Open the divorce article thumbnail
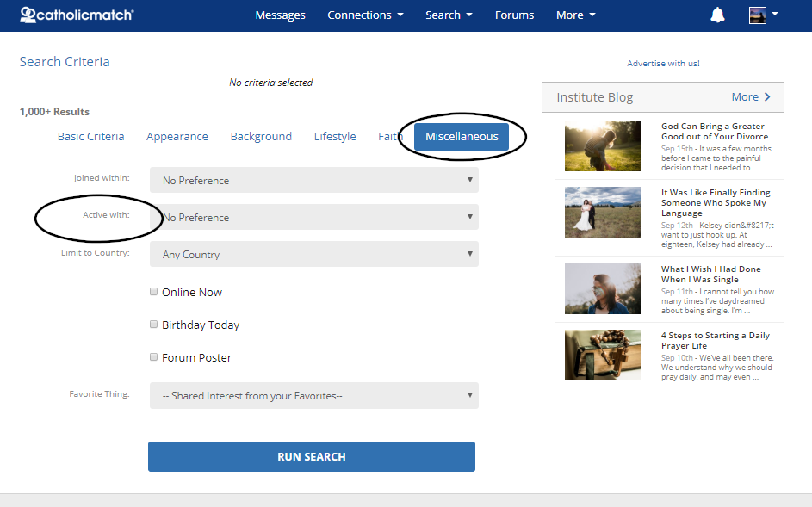This screenshot has height=507, width=812. click(x=602, y=146)
